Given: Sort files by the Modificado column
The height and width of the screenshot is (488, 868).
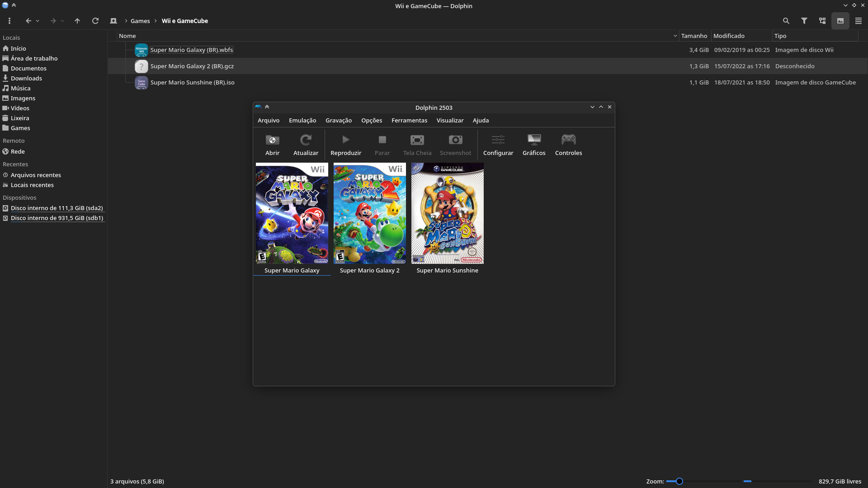Looking at the screenshot, I should click(x=729, y=36).
